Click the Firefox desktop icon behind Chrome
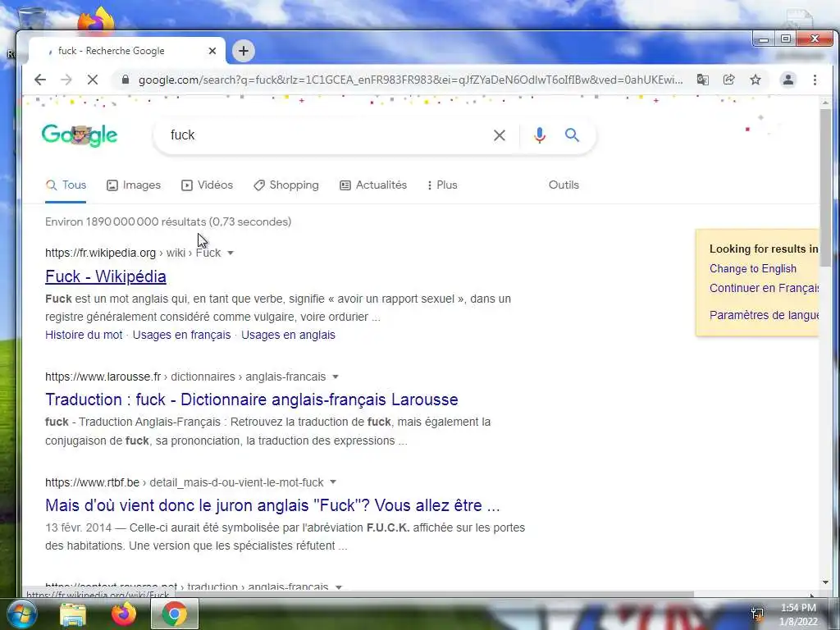 tap(97, 20)
